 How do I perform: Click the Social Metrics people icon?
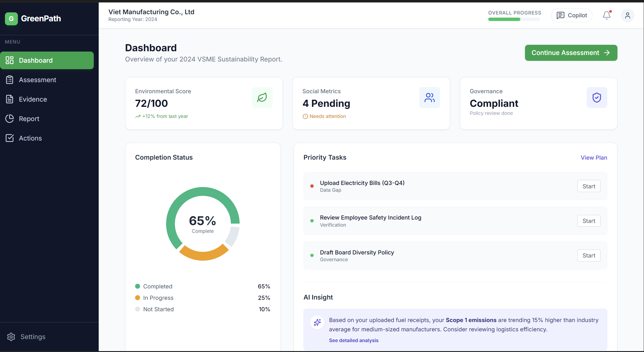(429, 98)
